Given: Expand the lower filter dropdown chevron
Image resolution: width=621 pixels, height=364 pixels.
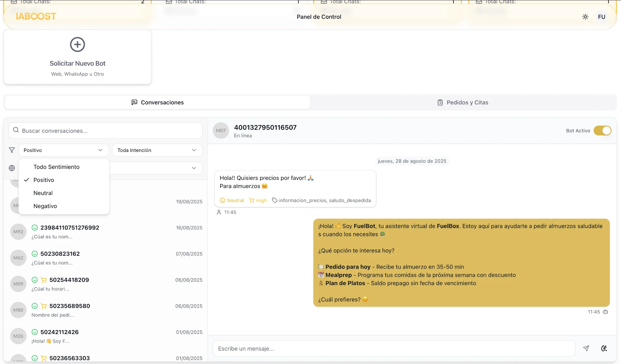Looking at the screenshot, I should click(x=194, y=168).
